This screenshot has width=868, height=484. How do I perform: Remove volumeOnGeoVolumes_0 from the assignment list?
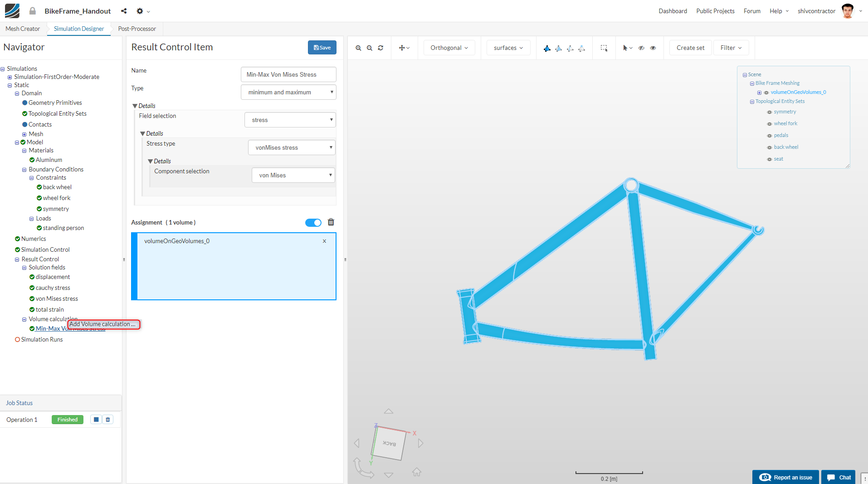[x=325, y=241]
